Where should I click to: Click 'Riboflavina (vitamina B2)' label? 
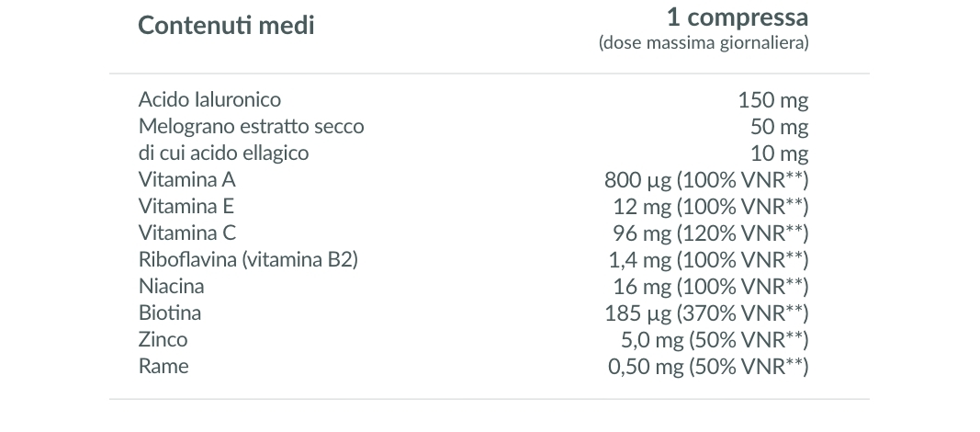248,259
